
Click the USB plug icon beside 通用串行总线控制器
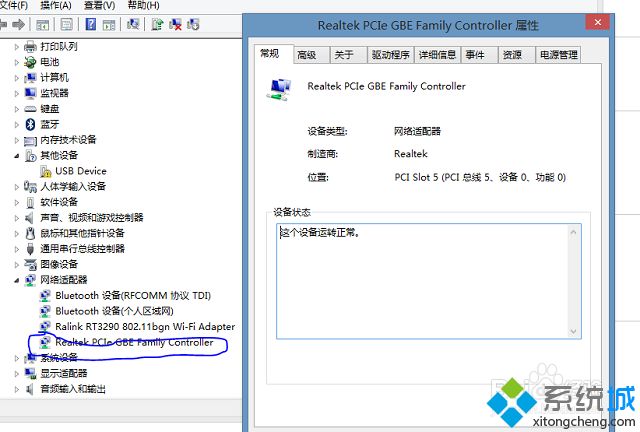[x=30, y=249]
